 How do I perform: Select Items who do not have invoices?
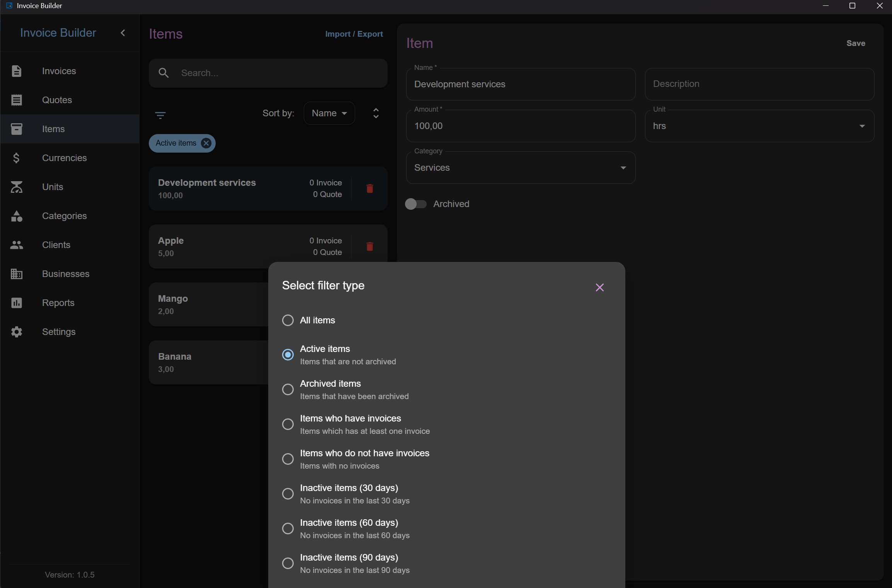pos(288,459)
